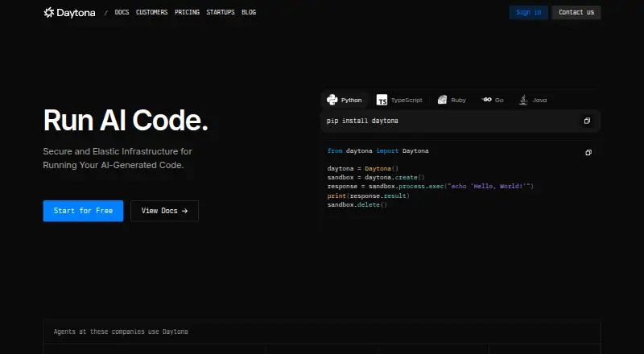Open the BLOG link
Screen dimensions: 644x354
coord(249,12)
